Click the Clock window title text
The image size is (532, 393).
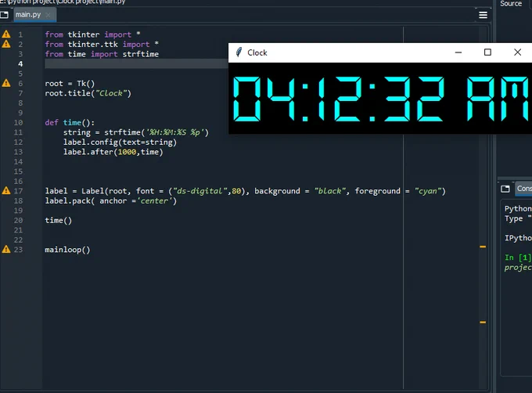pos(257,52)
